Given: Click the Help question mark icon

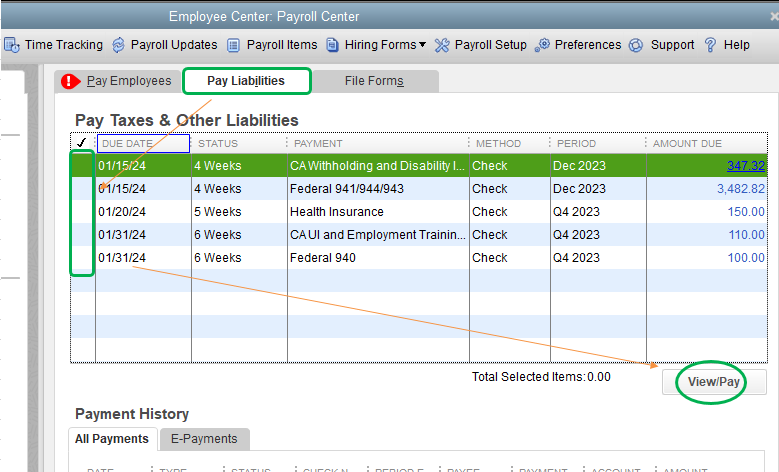Looking at the screenshot, I should (710, 45).
